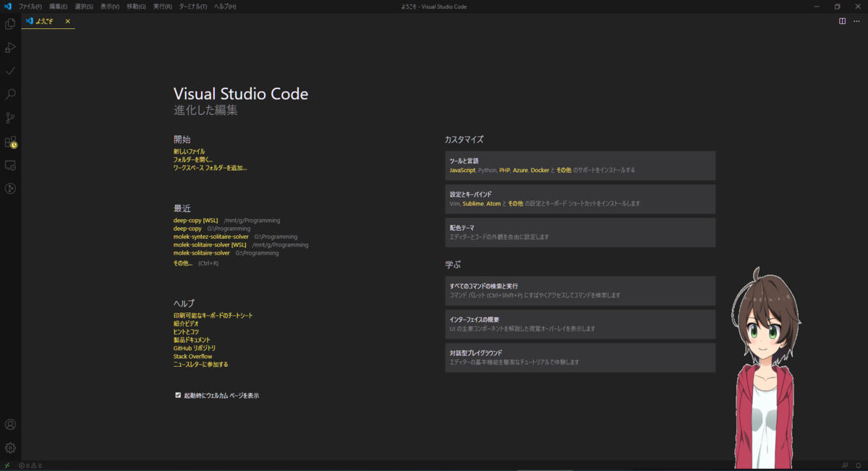868x471 pixels.
Task: Open the ターミナル(T) menu
Action: coord(193,7)
